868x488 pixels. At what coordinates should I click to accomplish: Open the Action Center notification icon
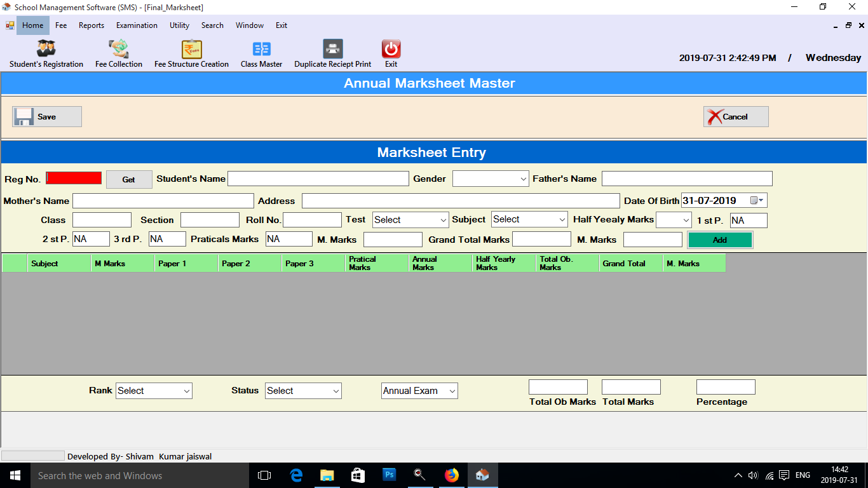(x=784, y=475)
